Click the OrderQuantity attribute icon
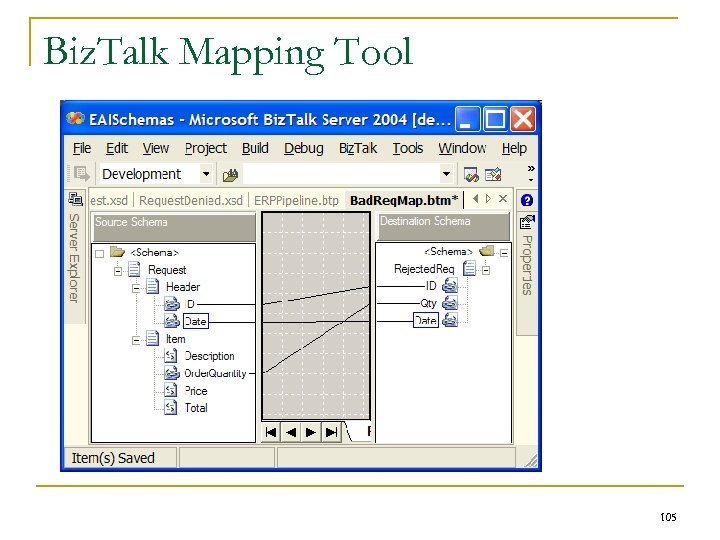Viewport: 720px width, 540px height. point(171,373)
